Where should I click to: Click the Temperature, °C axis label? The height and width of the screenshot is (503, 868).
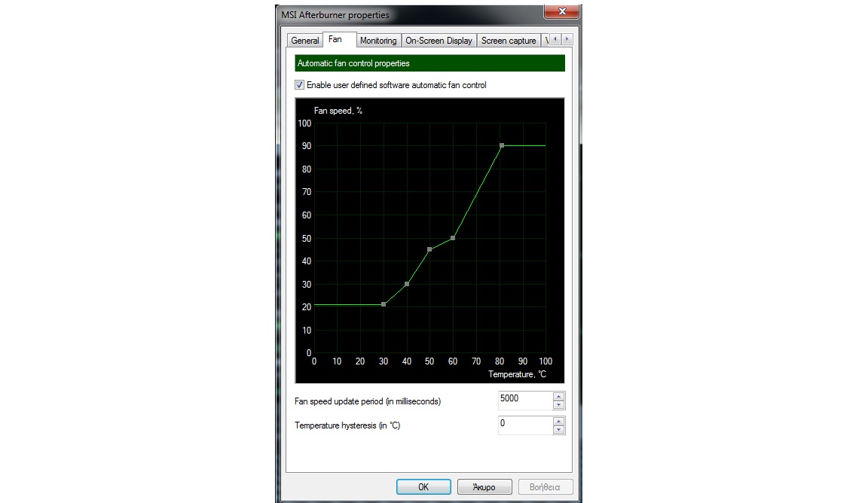click(x=517, y=375)
